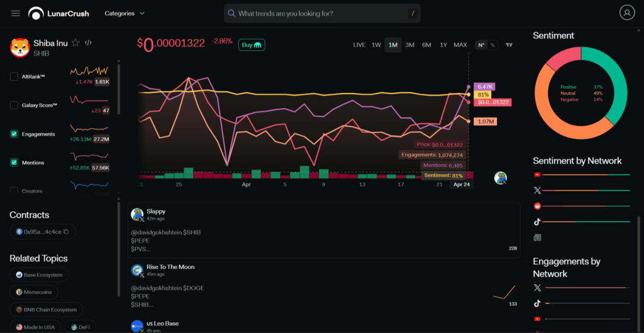Click the -2.86% price change value
The width and height of the screenshot is (644, 333).
click(x=222, y=41)
